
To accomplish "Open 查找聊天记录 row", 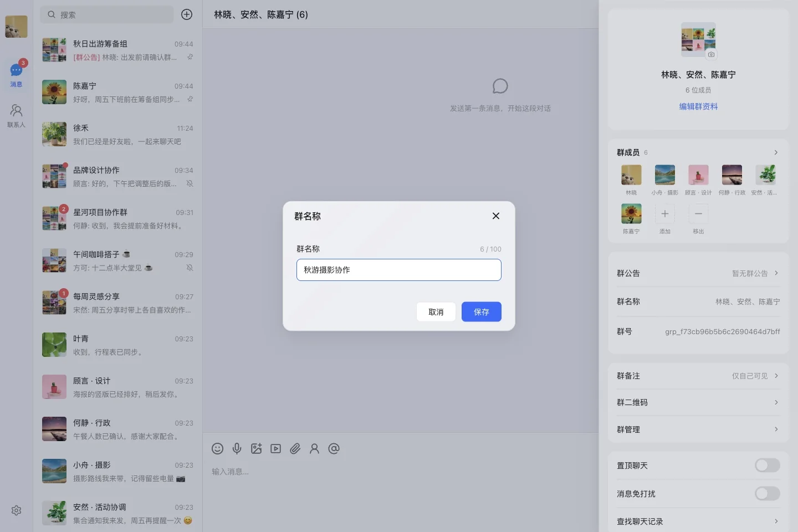I will click(x=698, y=521).
